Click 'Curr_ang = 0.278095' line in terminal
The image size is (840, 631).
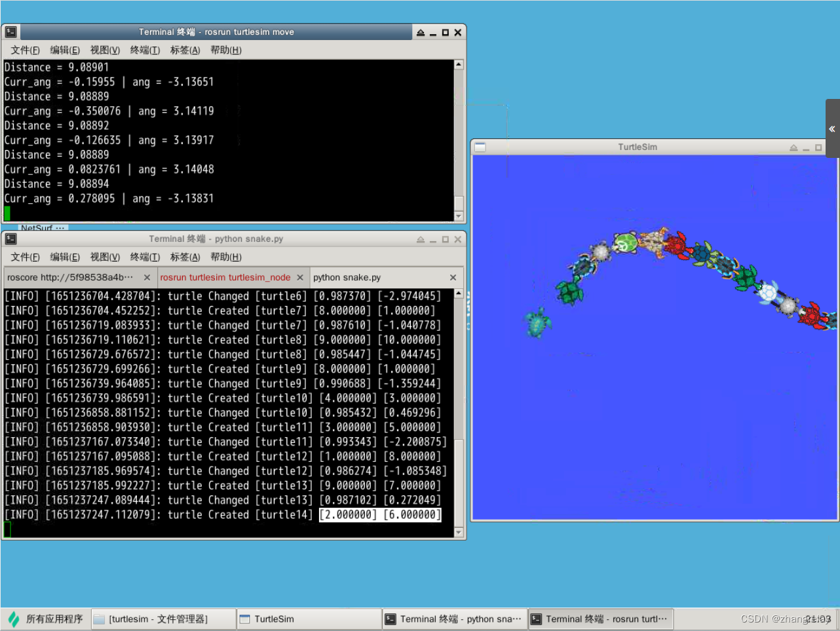point(109,198)
